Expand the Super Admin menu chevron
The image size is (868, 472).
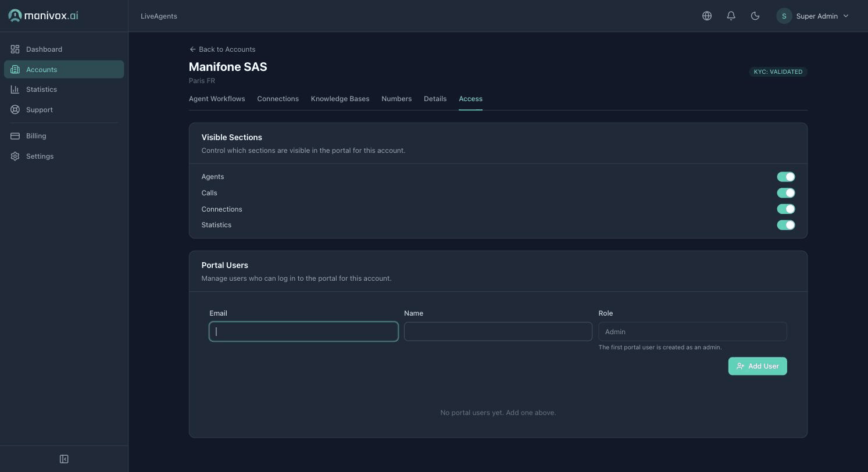coord(846,16)
